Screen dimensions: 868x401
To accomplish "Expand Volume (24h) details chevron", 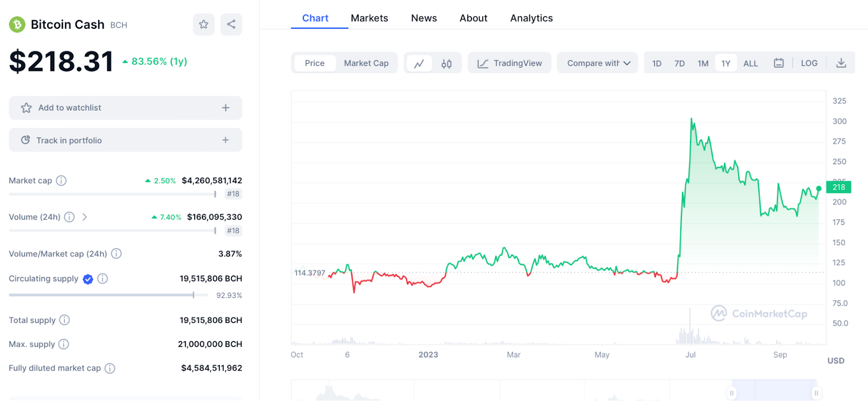I will (x=85, y=217).
